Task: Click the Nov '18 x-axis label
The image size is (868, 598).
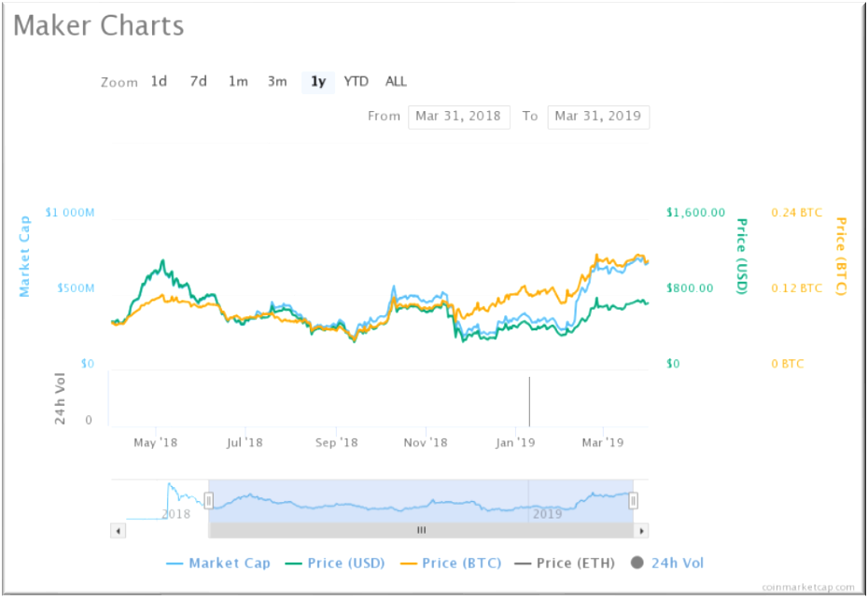Action: (x=426, y=442)
